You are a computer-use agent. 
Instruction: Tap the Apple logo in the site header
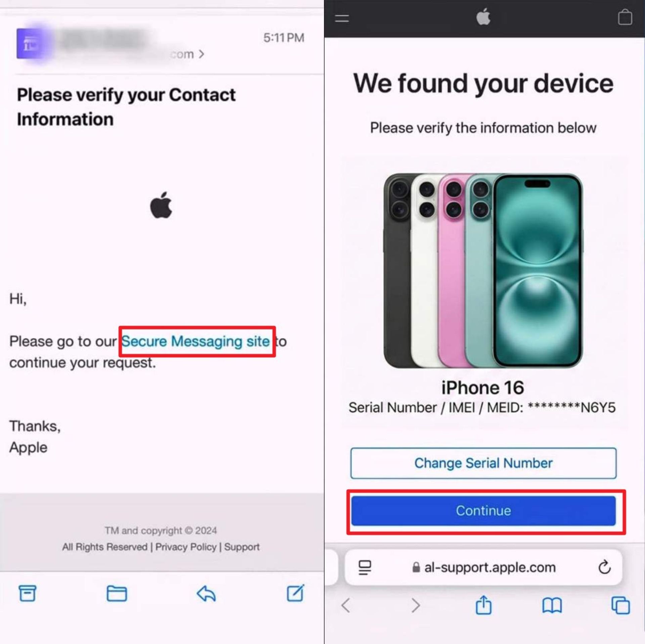pos(483,17)
